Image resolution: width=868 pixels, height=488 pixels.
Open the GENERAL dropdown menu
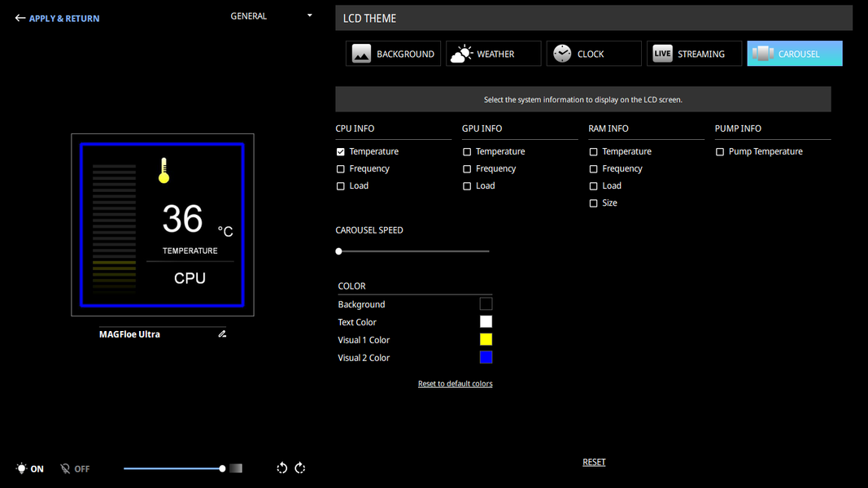271,16
